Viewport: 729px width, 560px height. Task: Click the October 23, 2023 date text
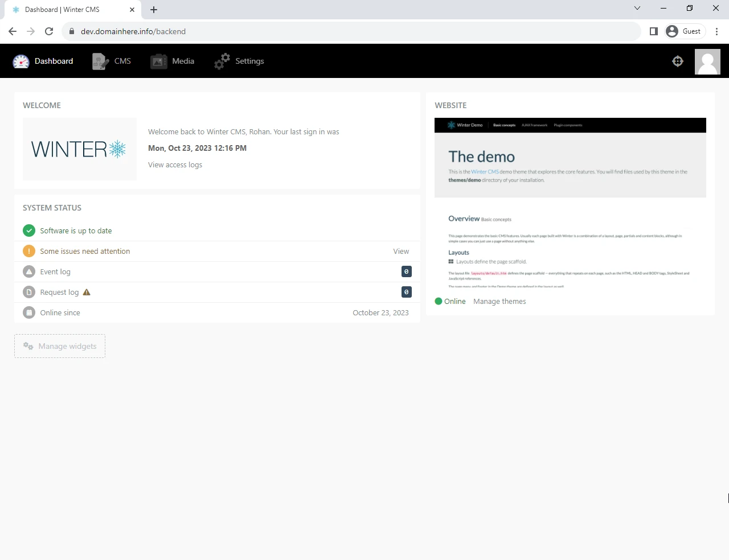[x=380, y=312]
